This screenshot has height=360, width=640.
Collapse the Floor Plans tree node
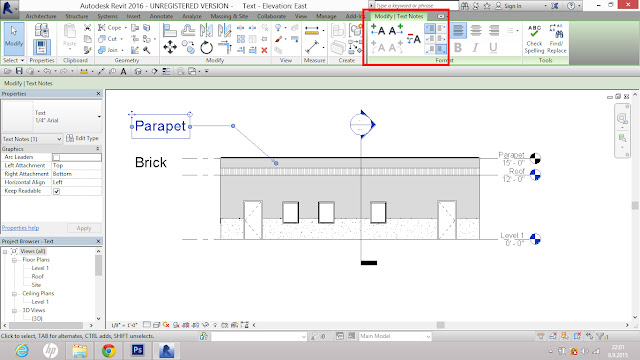pyautogui.click(x=14, y=260)
